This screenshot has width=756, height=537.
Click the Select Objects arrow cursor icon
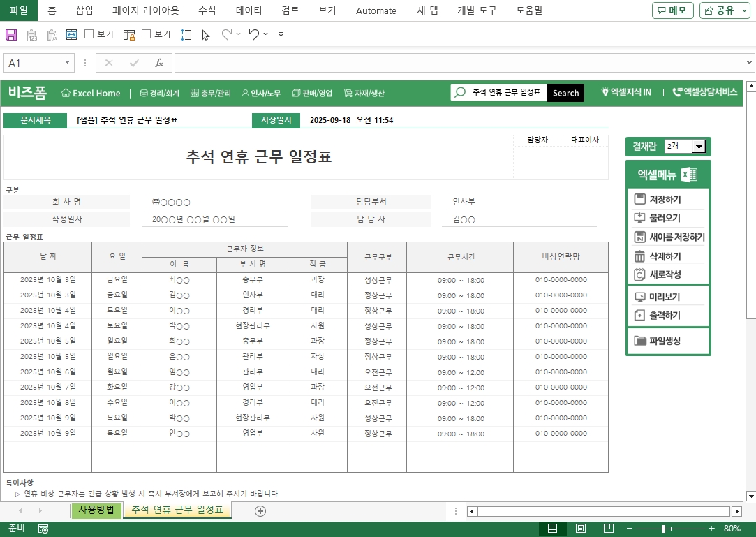click(206, 34)
